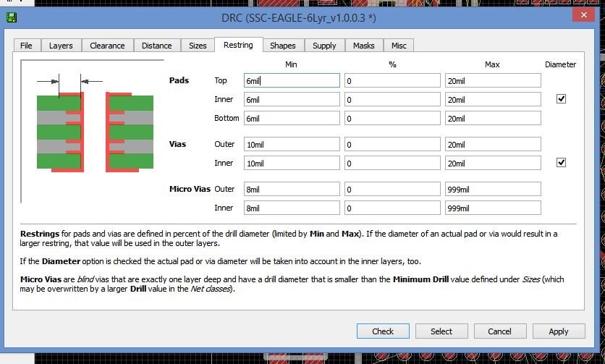Viewport: 605px width, 364px height.
Task: Click the 'Diameter' column header
Action: [x=560, y=64]
